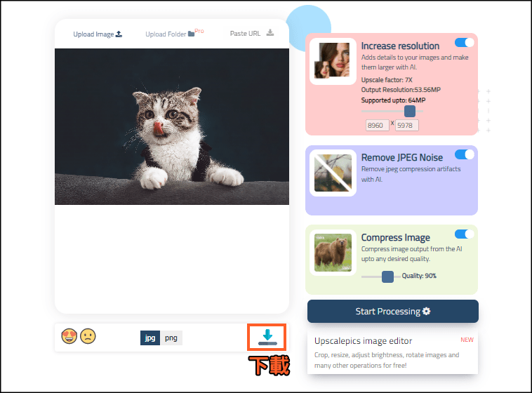Screen dimensions: 532x393
Task: Click the 'Output Resolution:53.56MP' text
Action: [x=401, y=90]
